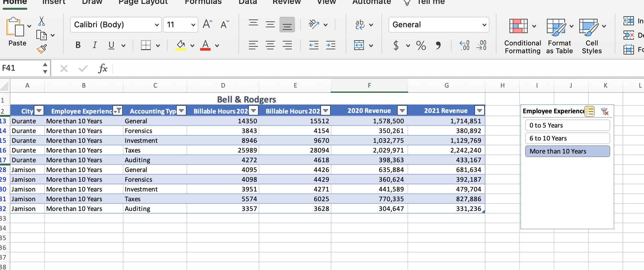Toggle the More than 10 Years slicer item
This screenshot has width=644, height=270.
click(567, 151)
